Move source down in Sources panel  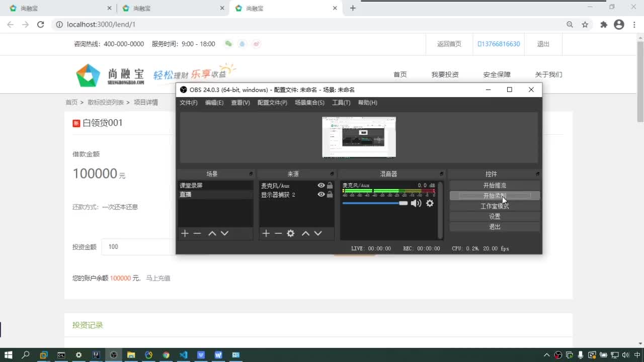[318, 233]
